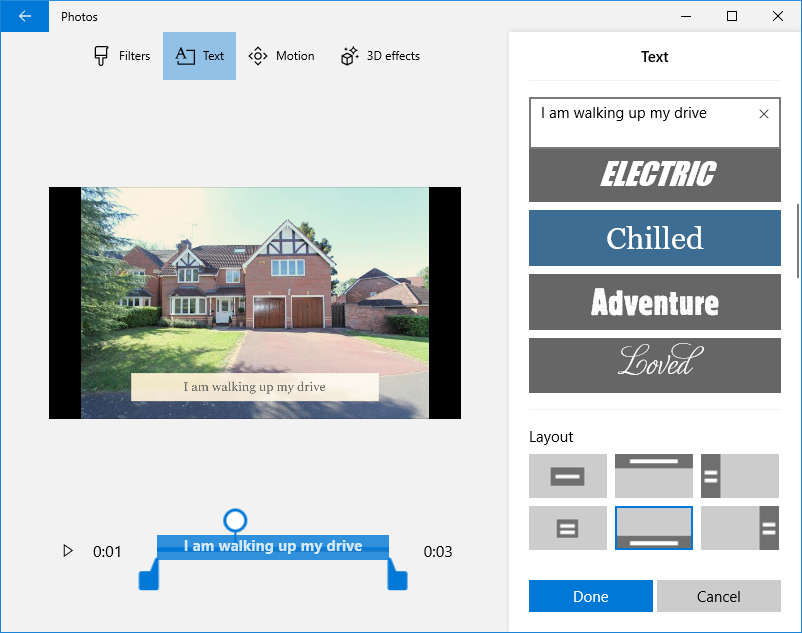Viewport: 802px width, 633px height.
Task: Discard changes with the Cancel button
Action: tap(719, 596)
